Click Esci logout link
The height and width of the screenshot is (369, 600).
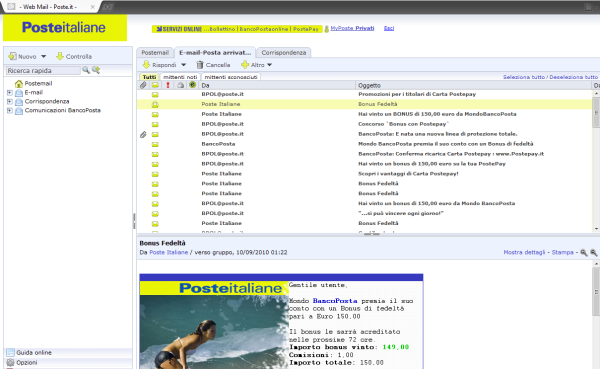click(389, 28)
